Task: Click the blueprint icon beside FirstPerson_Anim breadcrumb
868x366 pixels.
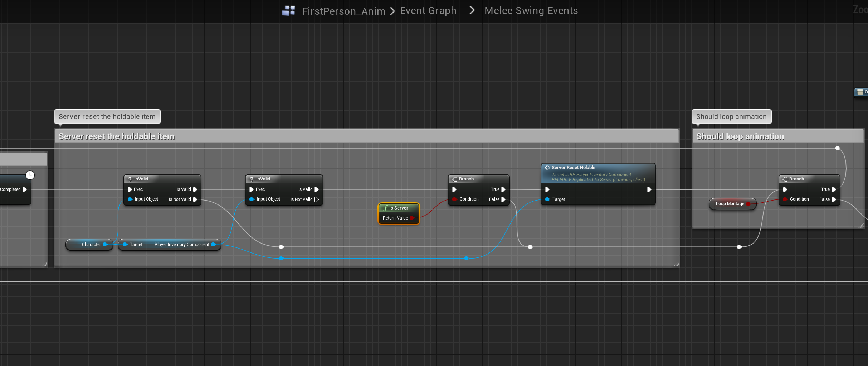Action: tap(288, 11)
